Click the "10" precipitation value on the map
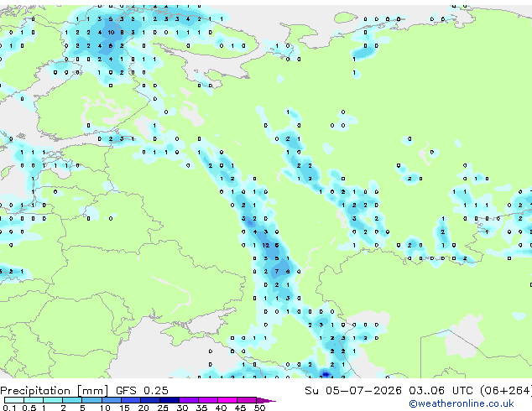Viewport: 532px width, 411px height. point(111,33)
